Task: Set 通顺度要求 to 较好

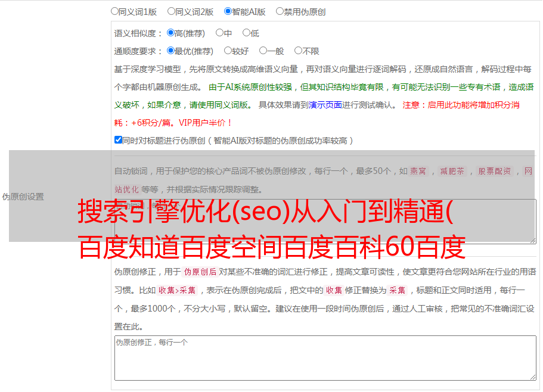Action: pos(228,51)
